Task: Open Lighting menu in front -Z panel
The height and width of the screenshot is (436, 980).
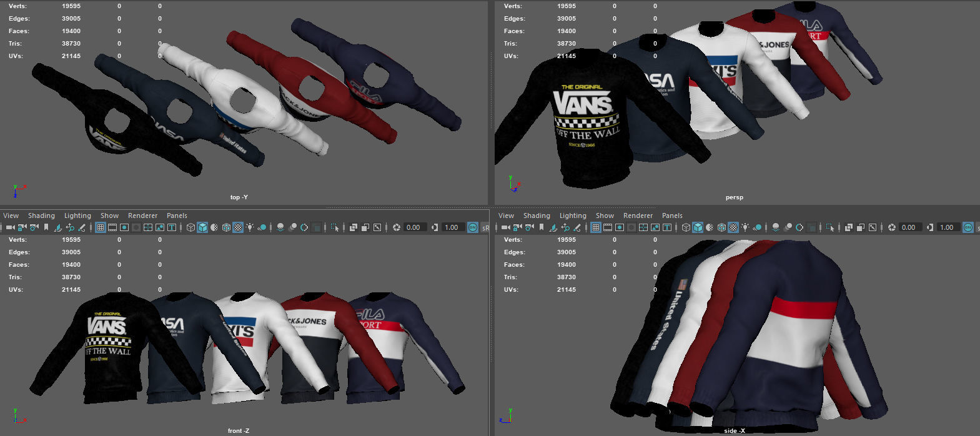Action: (77, 216)
